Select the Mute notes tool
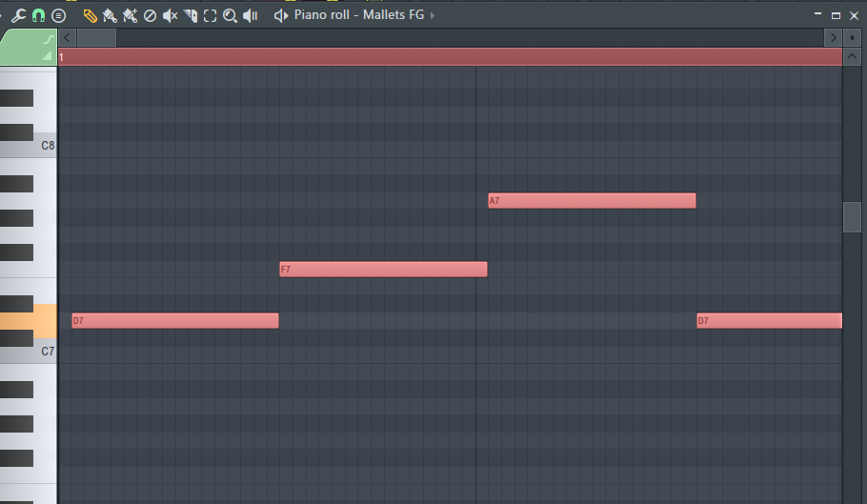Viewport: 867px width, 504px height. pos(170,15)
